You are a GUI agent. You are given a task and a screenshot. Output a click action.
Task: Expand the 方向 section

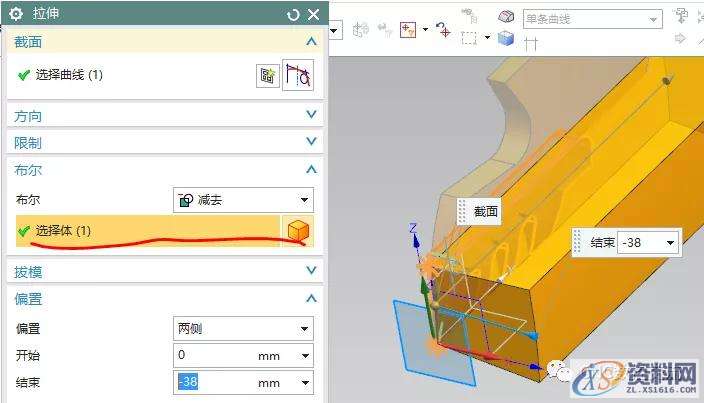312,116
